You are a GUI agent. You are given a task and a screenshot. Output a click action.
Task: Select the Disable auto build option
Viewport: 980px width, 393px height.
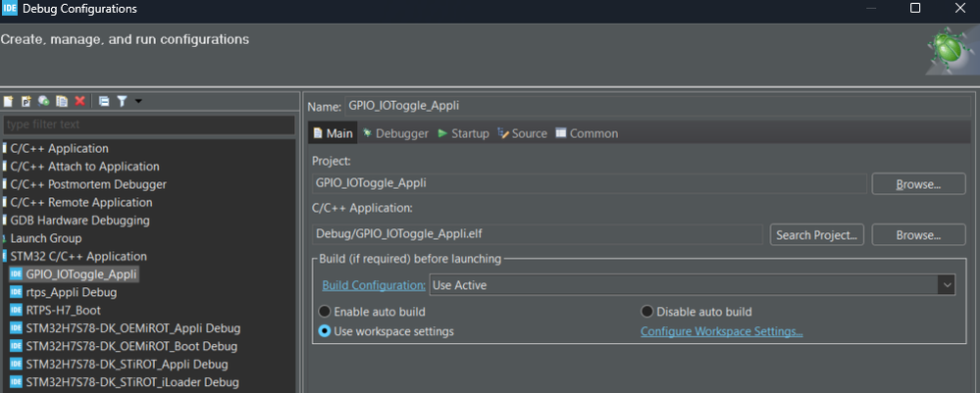click(x=647, y=312)
